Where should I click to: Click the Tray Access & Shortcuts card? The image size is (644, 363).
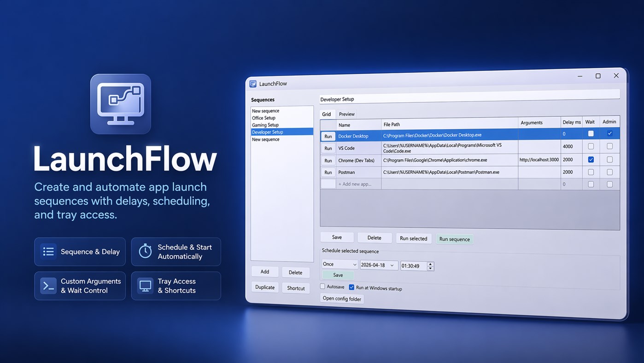tap(176, 286)
